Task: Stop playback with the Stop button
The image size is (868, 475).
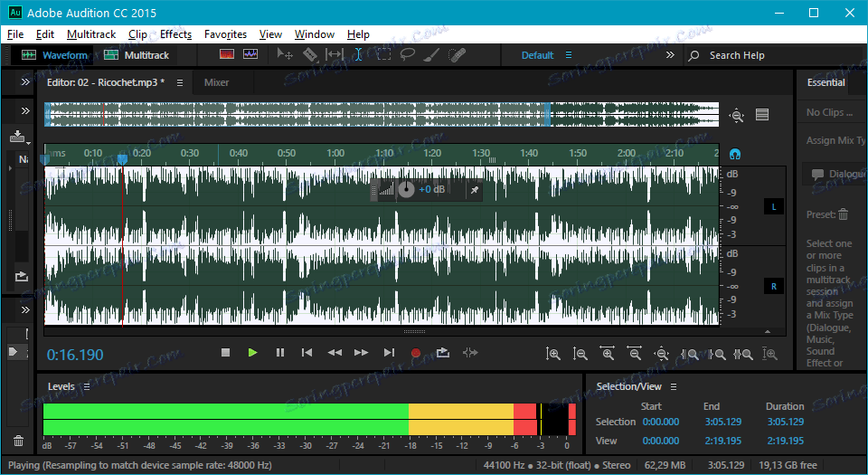Action: point(226,353)
